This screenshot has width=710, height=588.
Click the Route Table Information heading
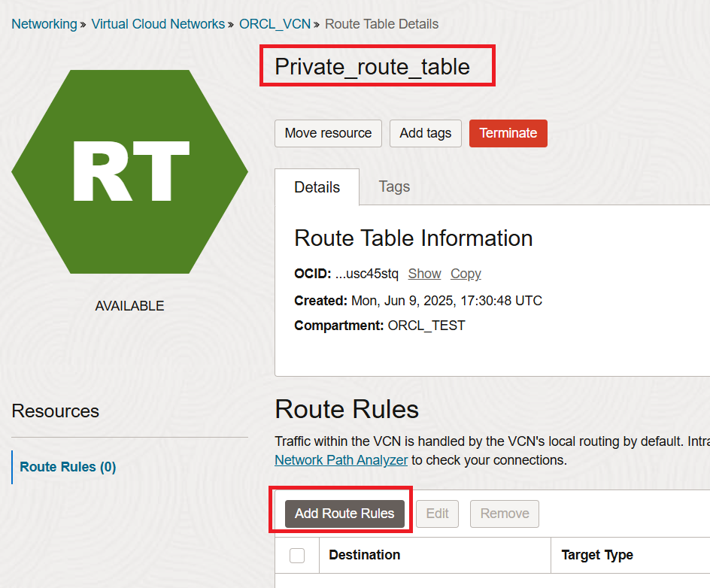tap(414, 238)
